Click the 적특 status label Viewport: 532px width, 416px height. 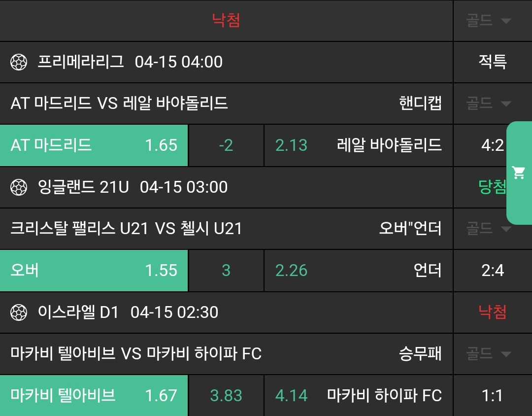click(493, 62)
